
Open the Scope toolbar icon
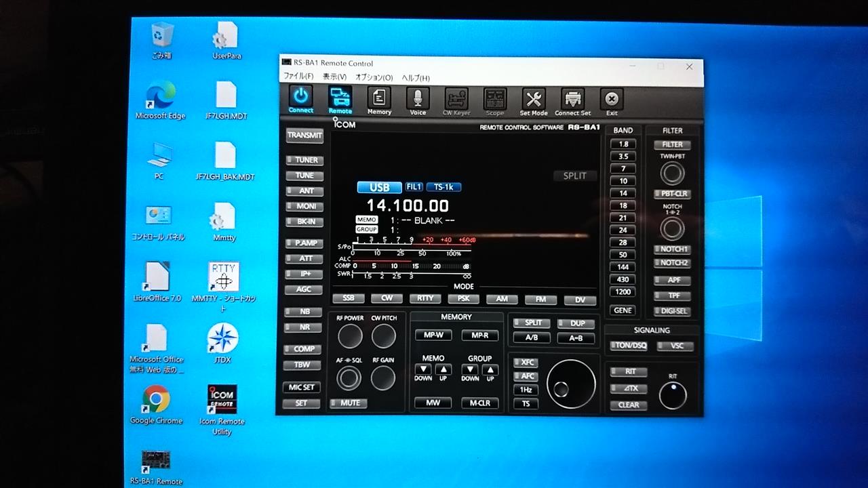495,102
